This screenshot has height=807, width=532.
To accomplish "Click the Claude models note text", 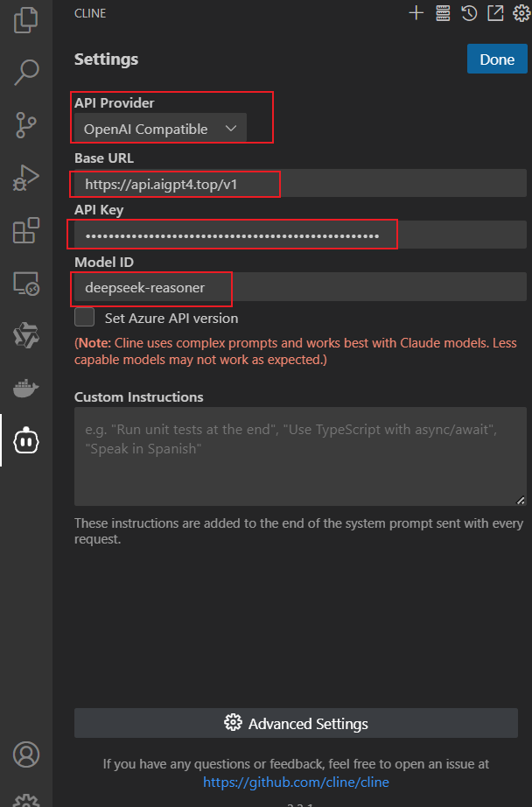I will [296, 351].
